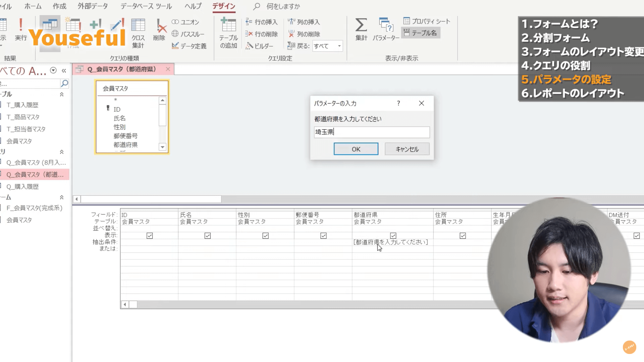Click the navigation pane search field
The width and height of the screenshot is (644, 362).
click(x=30, y=83)
